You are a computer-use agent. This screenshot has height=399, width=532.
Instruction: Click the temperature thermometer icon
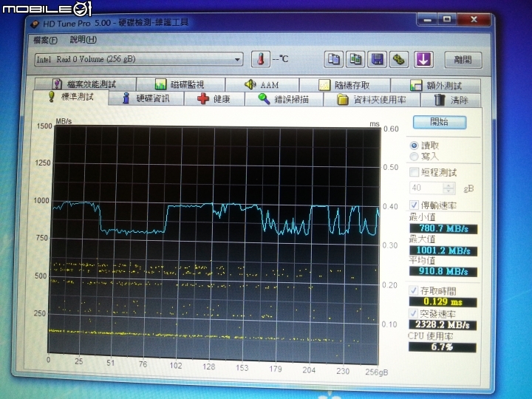point(260,59)
